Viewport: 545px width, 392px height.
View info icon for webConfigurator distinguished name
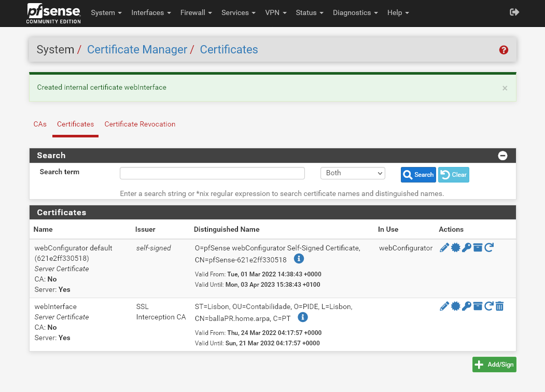click(x=299, y=258)
